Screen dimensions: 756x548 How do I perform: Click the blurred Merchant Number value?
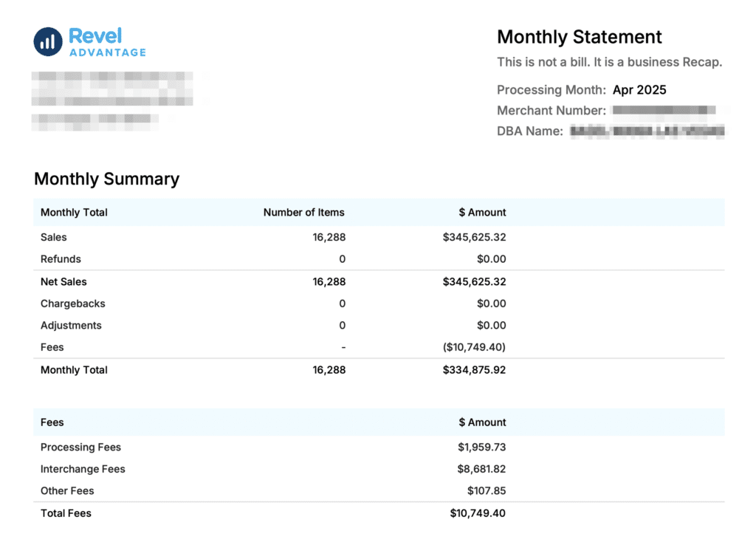click(664, 111)
